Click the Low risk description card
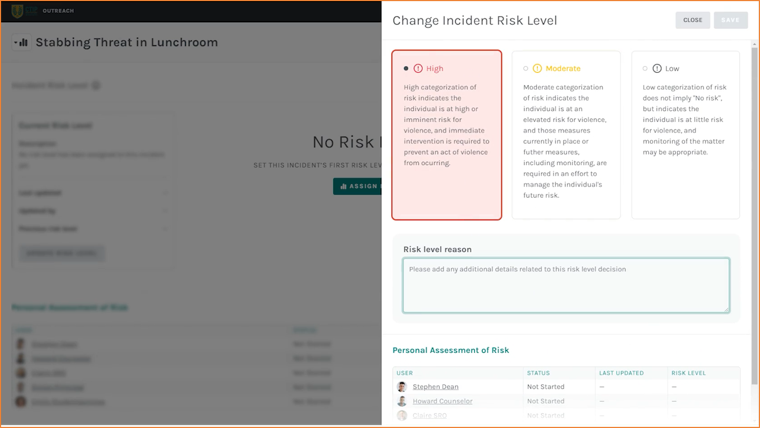This screenshot has height=428, width=760. [685, 135]
